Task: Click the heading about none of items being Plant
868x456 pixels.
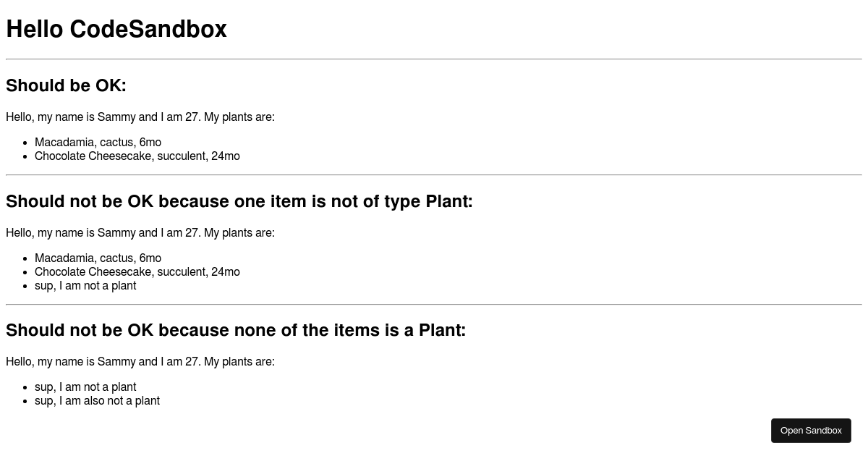Action: [x=236, y=330]
